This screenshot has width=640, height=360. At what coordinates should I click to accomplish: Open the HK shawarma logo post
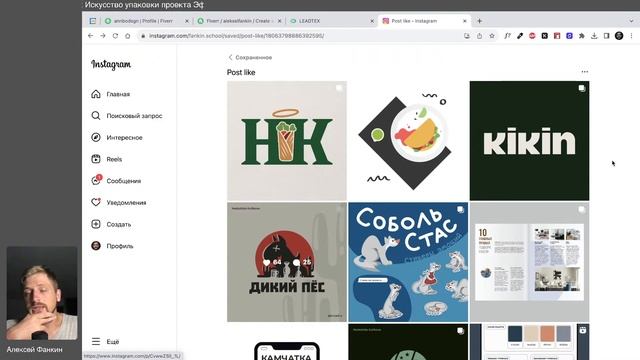(x=287, y=140)
